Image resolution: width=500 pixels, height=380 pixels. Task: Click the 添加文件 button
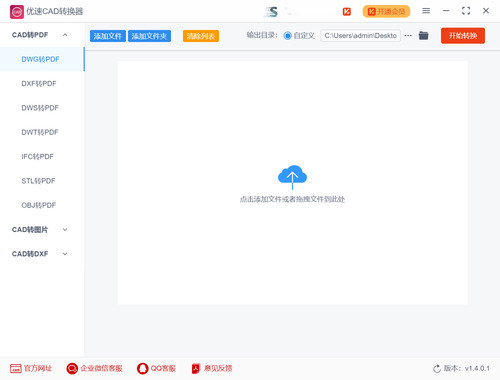pyautogui.click(x=108, y=36)
